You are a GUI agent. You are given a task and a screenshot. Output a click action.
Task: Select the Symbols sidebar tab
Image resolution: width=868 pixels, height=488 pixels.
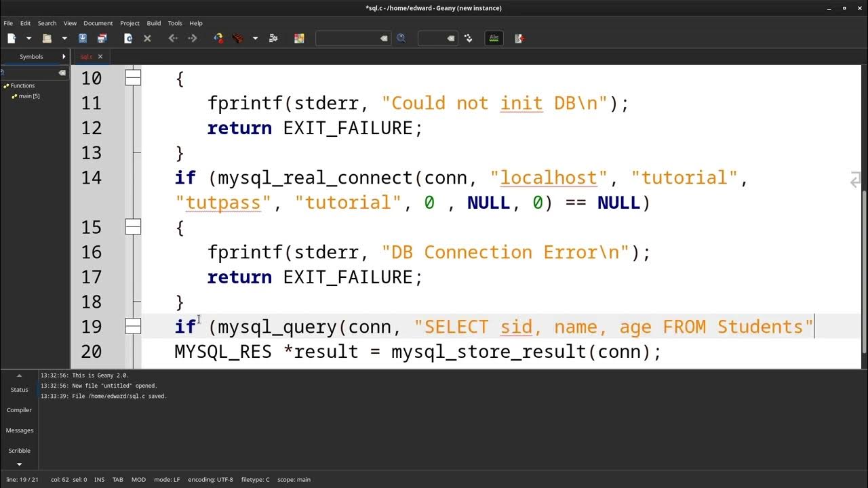(x=31, y=57)
